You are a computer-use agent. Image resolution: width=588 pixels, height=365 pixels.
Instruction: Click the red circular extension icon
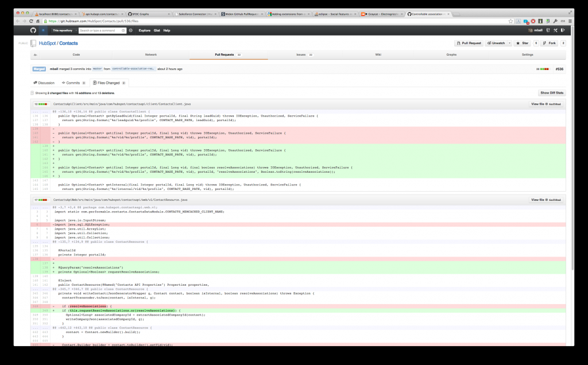click(533, 21)
